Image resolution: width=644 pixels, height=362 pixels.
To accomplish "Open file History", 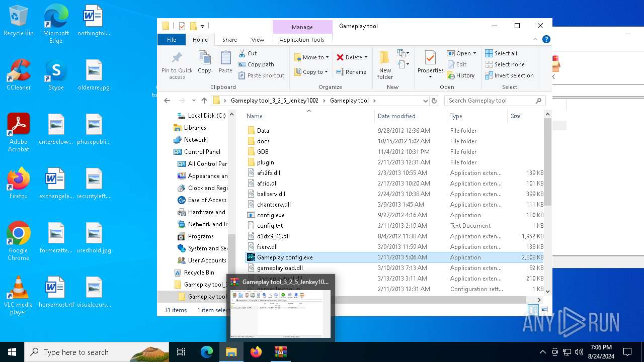I will pos(461,75).
